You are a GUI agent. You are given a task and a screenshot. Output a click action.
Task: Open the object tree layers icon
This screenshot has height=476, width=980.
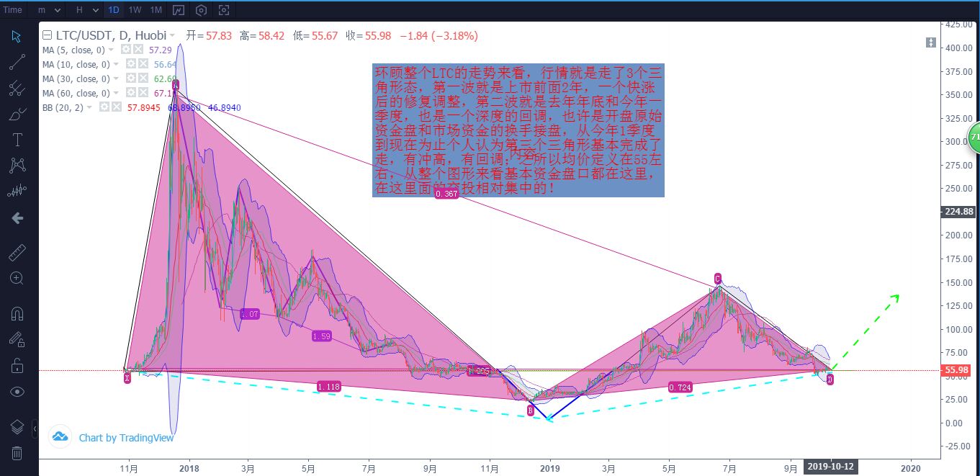coord(17,427)
